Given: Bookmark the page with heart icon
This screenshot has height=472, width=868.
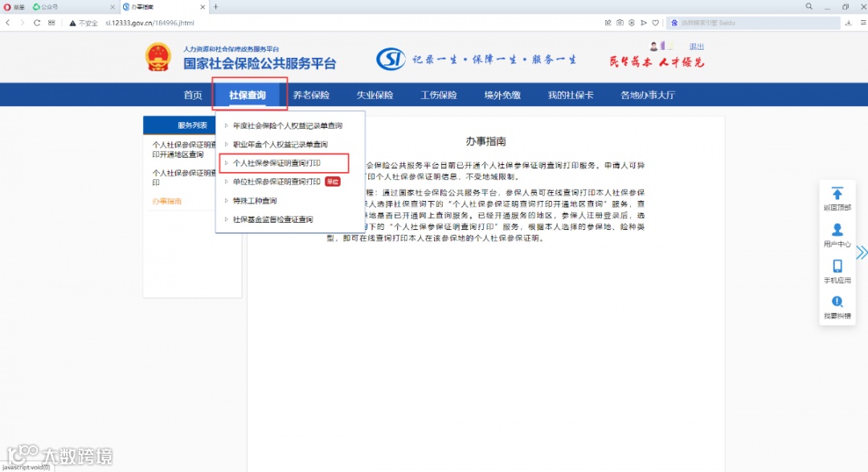Looking at the screenshot, I should 656,23.
